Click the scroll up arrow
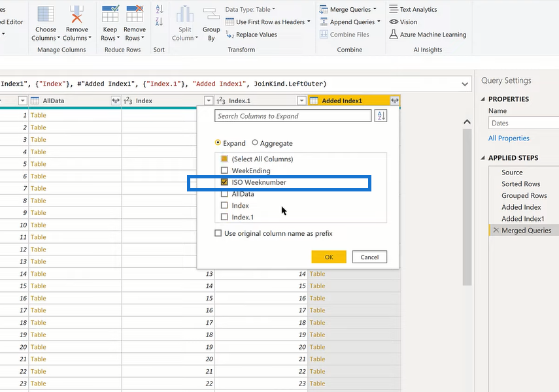 click(x=467, y=122)
